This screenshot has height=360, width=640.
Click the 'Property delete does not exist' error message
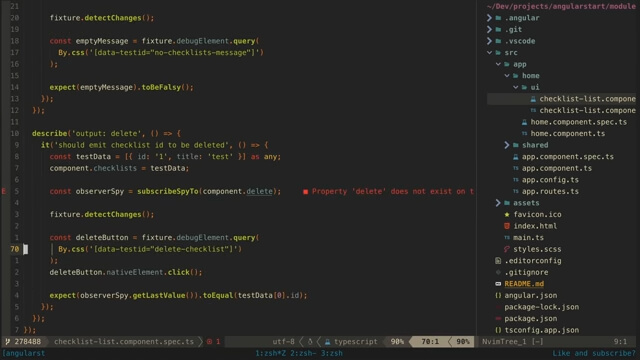(x=393, y=191)
